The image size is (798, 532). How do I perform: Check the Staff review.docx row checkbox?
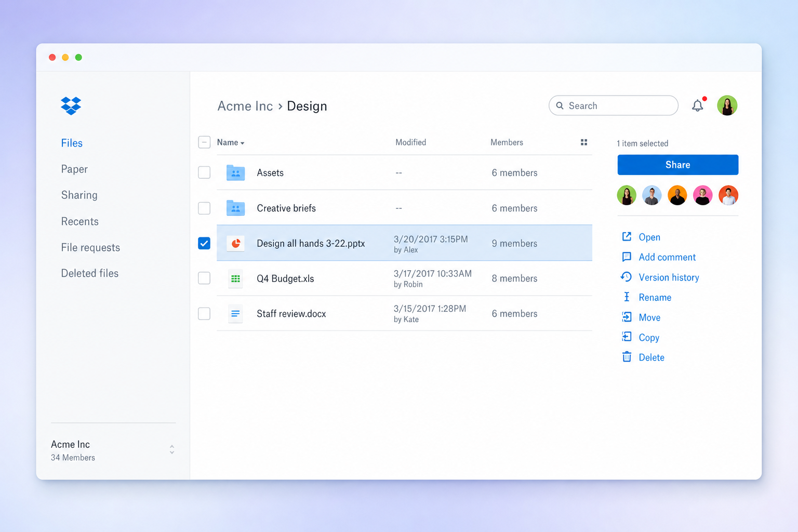tap(204, 314)
